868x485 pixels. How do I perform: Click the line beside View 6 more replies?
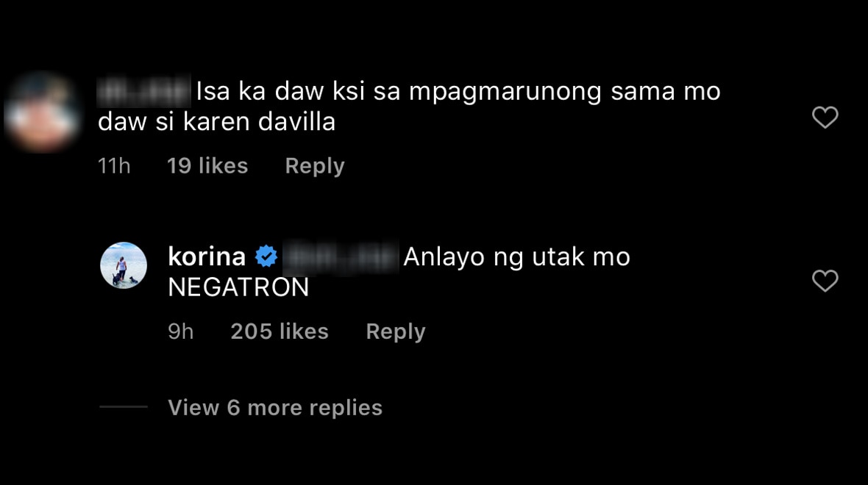click(x=124, y=406)
